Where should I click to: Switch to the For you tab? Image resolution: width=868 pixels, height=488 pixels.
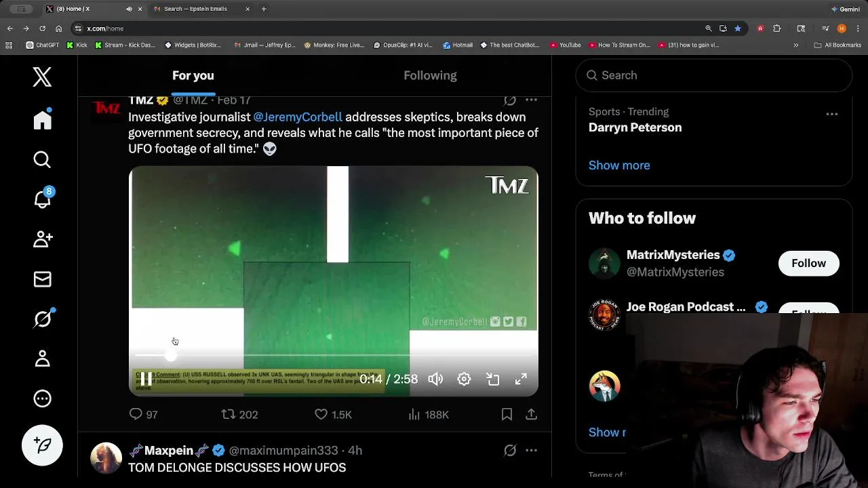[x=193, y=75]
